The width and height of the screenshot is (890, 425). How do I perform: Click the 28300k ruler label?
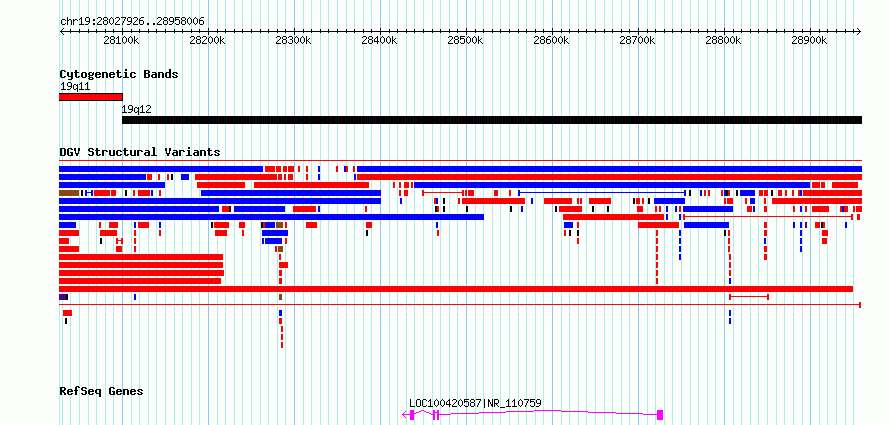pyautogui.click(x=293, y=41)
